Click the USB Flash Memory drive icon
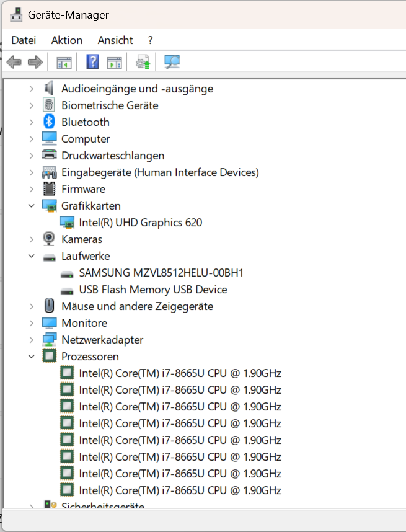The height and width of the screenshot is (532, 406). [x=67, y=291]
